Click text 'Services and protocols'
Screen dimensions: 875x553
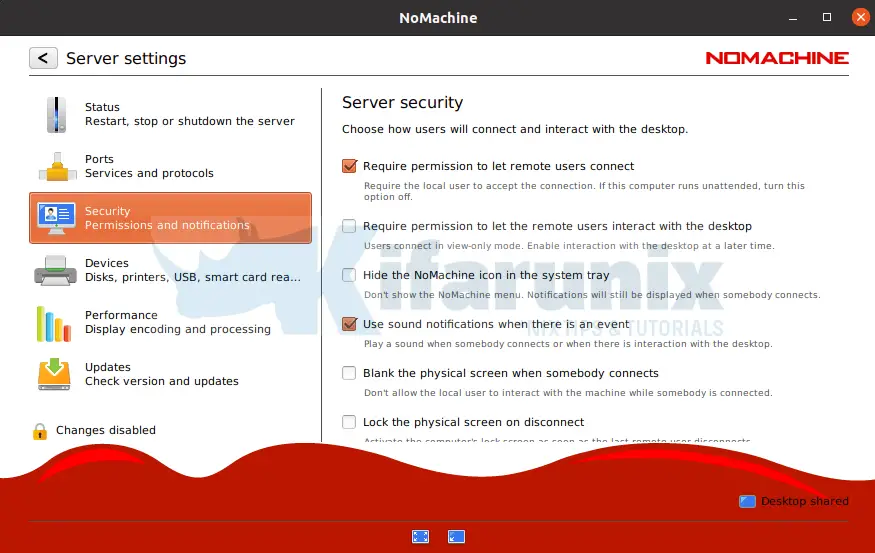pos(149,173)
